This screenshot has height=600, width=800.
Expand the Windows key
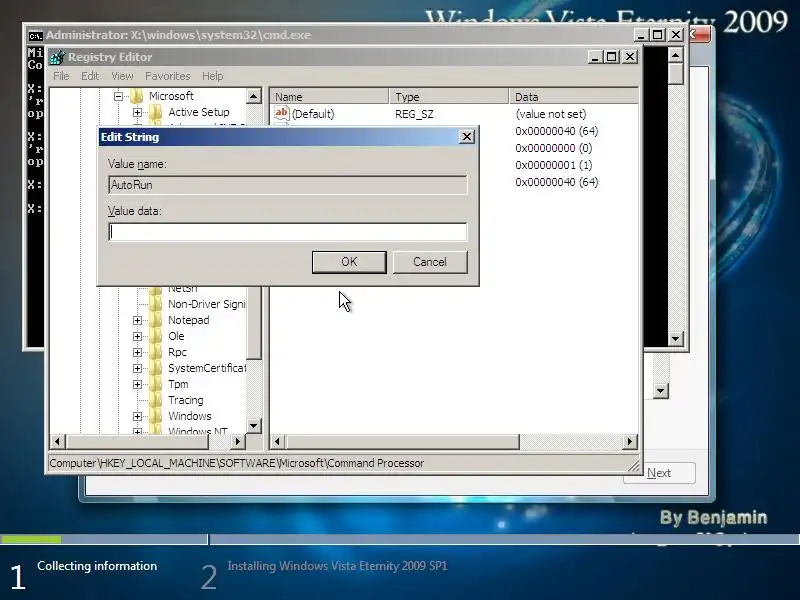137,416
